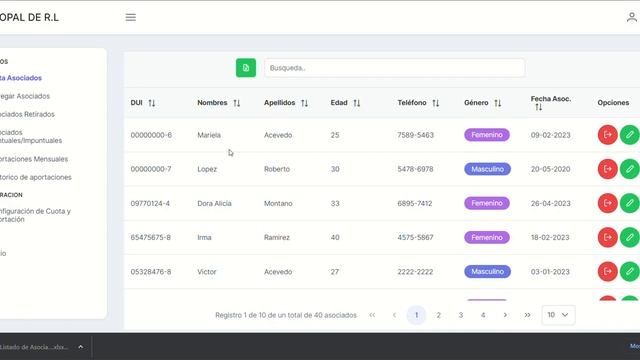The height and width of the screenshot is (360, 640).
Task: Sort by Edad column arrows
Action: pyautogui.click(x=357, y=103)
